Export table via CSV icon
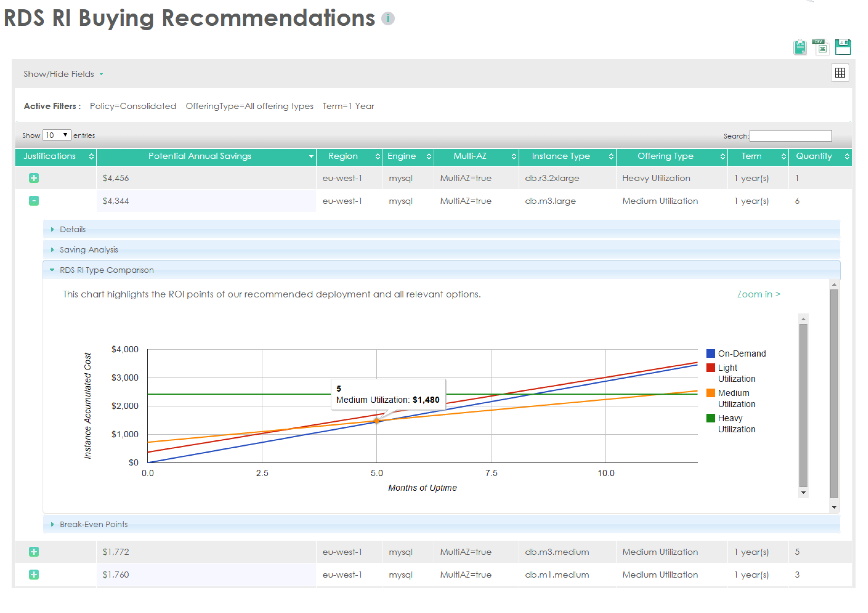 pos(821,47)
